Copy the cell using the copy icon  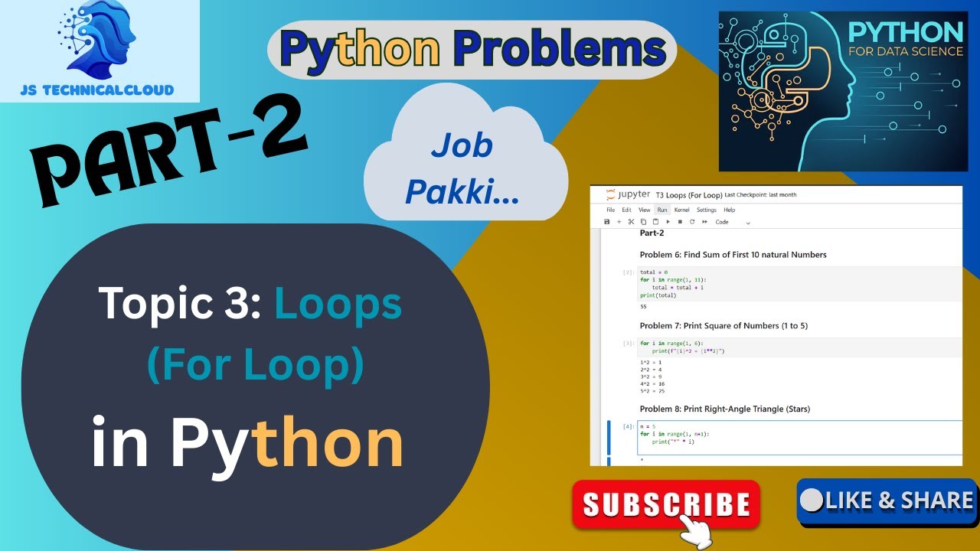click(x=643, y=222)
